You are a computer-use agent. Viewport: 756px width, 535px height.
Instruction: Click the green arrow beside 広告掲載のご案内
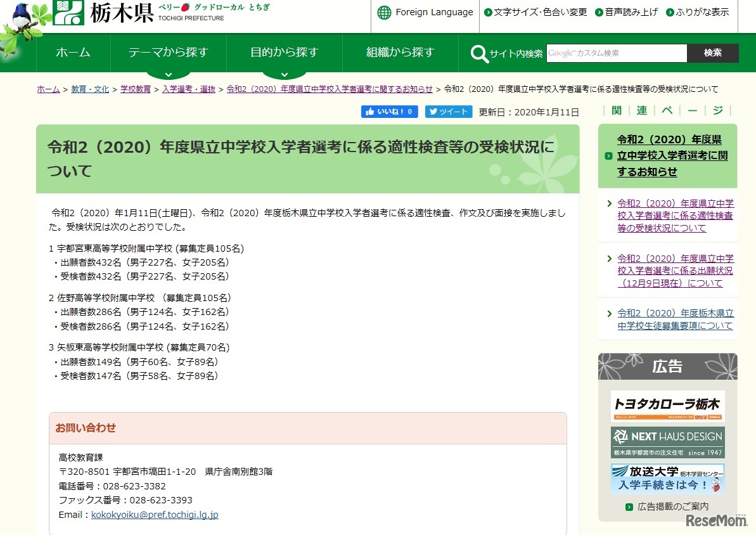pos(629,507)
